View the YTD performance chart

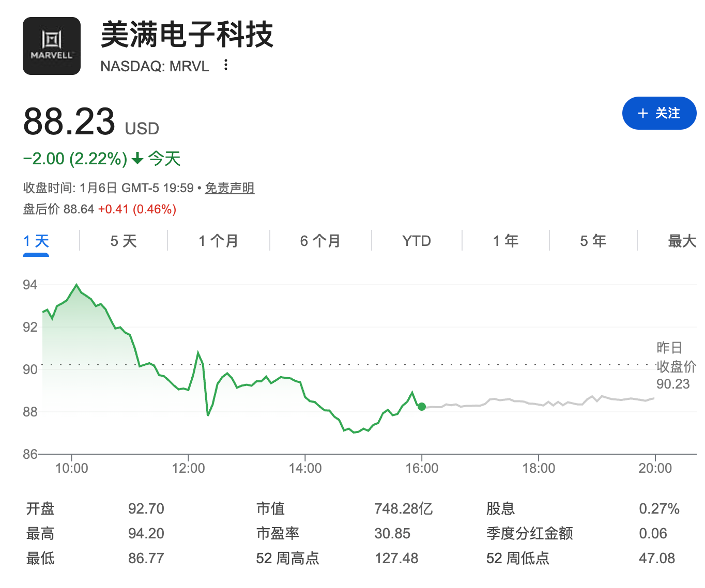coord(415,241)
